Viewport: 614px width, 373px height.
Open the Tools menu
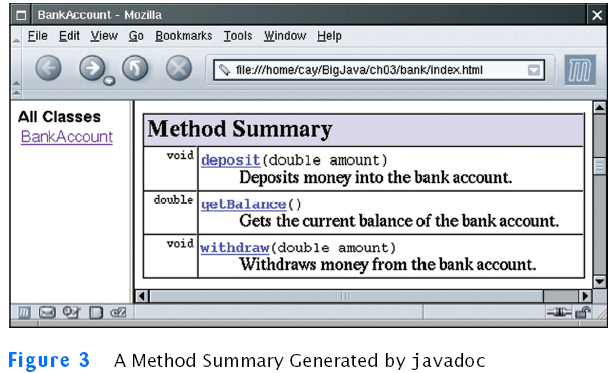238,36
